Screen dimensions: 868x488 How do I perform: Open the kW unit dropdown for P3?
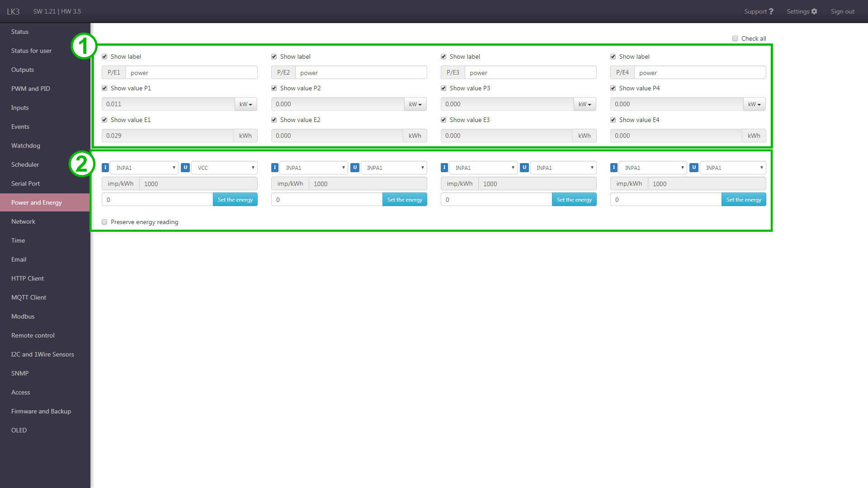(585, 104)
